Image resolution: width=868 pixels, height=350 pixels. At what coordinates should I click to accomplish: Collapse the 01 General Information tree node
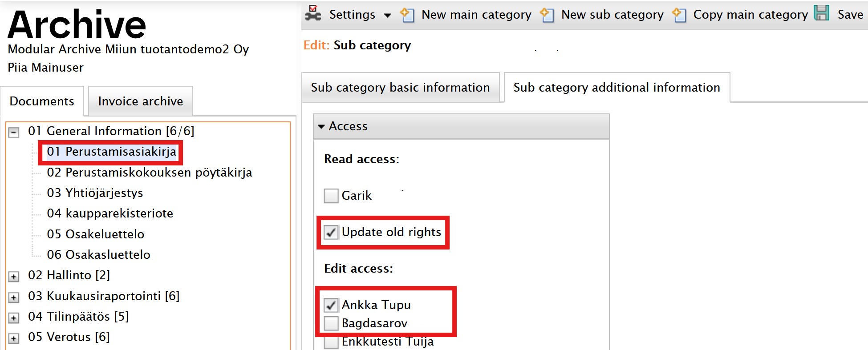pyautogui.click(x=14, y=132)
